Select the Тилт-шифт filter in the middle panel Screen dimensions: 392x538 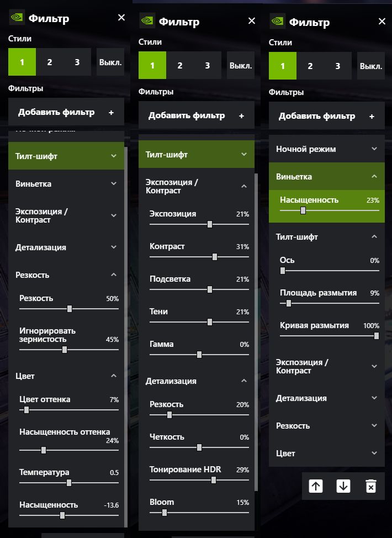197,155
